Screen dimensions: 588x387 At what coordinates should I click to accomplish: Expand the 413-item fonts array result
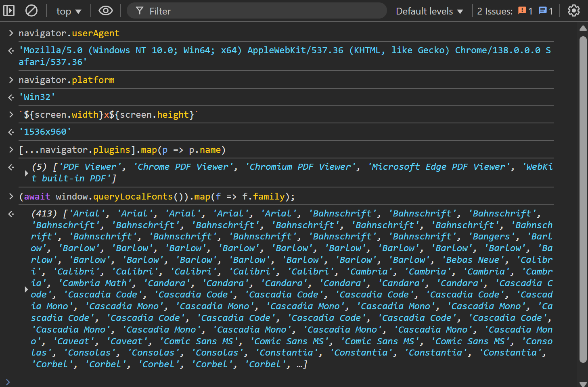pyautogui.click(x=26, y=289)
